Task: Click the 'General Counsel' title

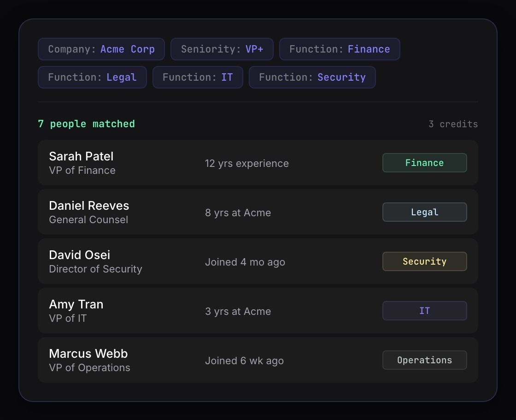Action: 88,220
